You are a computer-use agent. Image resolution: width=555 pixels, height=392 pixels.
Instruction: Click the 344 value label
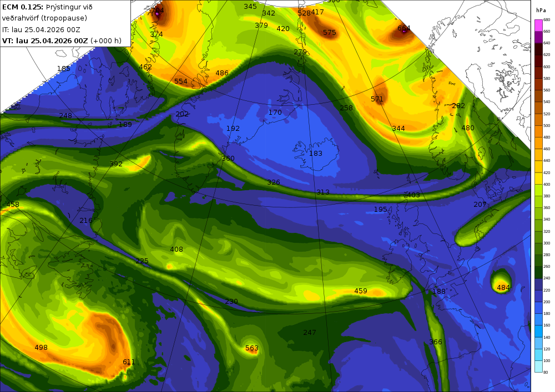point(398,128)
